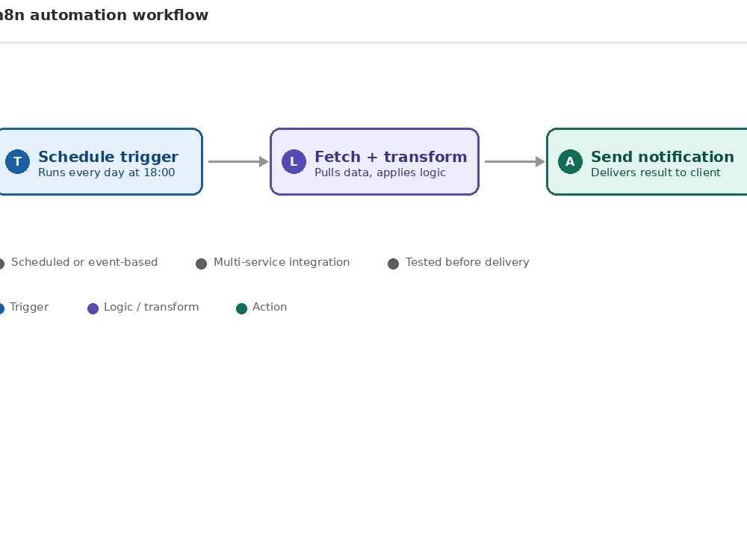
Task: Click the 'Runs every day at 18:00' subtitle
Action: (106, 172)
